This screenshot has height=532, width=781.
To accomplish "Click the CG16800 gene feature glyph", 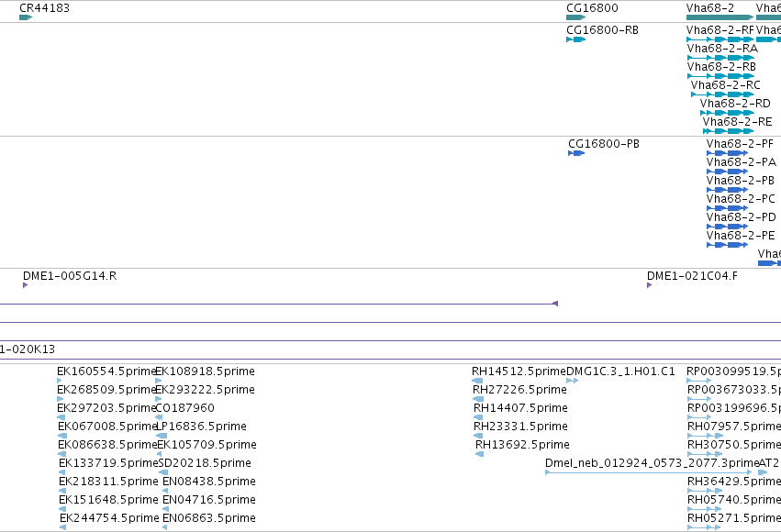I will pyautogui.click(x=575, y=17).
